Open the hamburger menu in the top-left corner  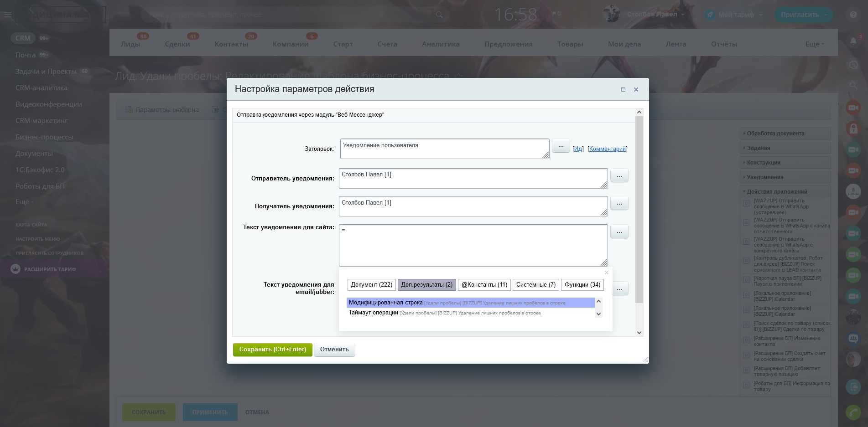pos(7,15)
